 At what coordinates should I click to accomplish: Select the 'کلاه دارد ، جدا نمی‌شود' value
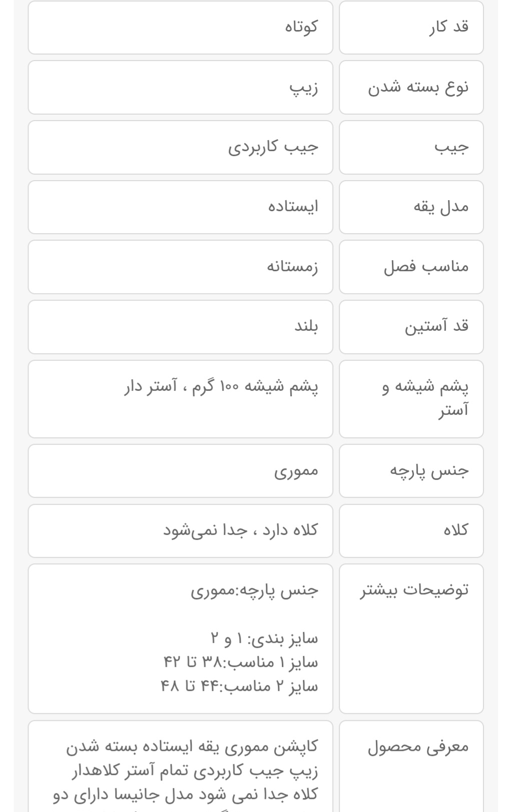click(x=240, y=530)
